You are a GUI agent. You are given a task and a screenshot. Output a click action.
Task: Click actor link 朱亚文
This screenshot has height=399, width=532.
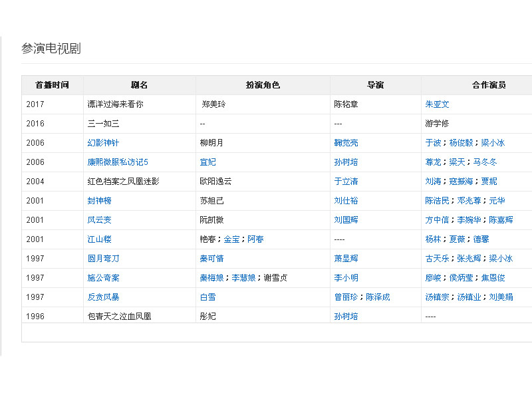pos(437,104)
